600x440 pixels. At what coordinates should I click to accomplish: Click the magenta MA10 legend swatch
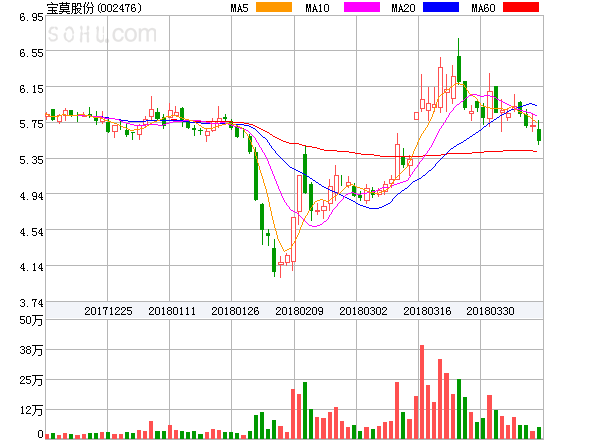tap(362, 7)
